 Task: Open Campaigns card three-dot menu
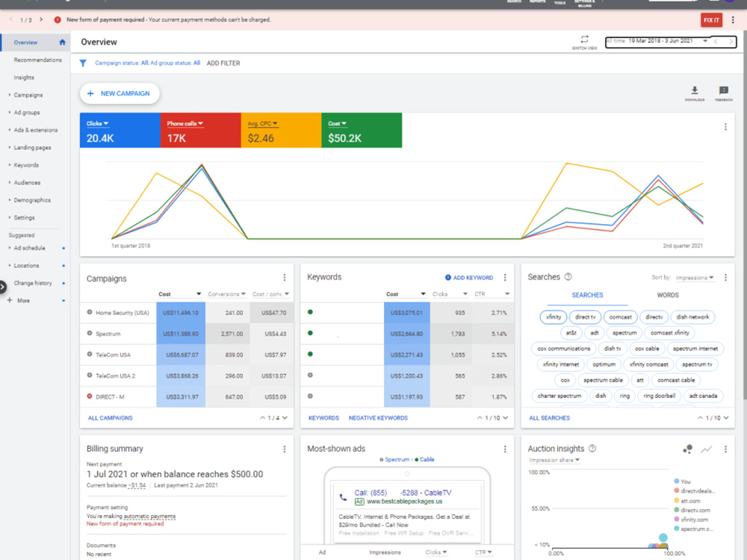[285, 278]
